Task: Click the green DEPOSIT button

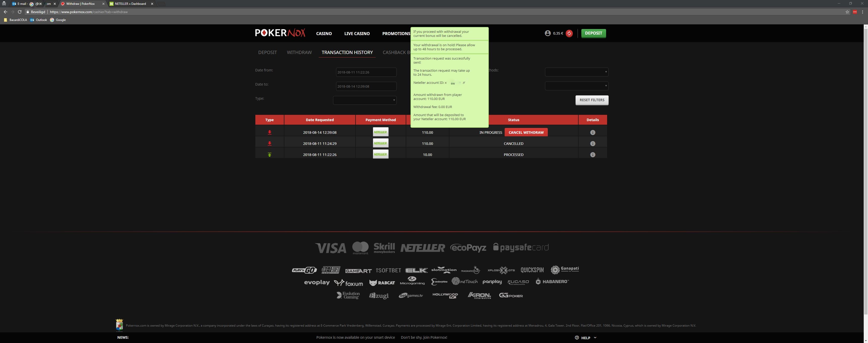Action: pyautogui.click(x=593, y=33)
